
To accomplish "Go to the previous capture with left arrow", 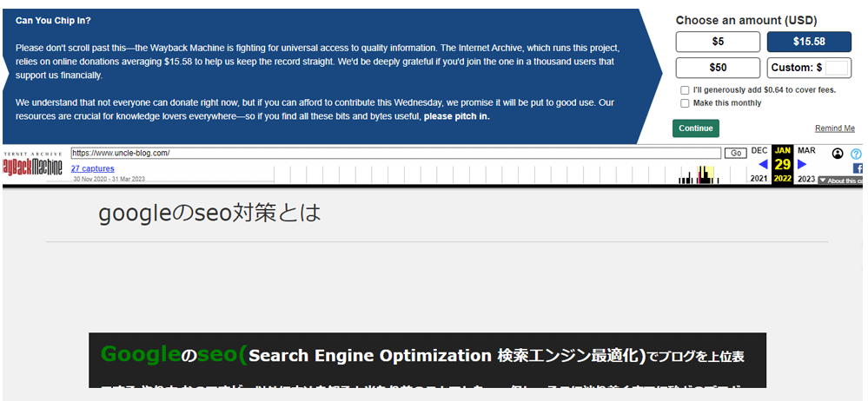I will tap(763, 164).
